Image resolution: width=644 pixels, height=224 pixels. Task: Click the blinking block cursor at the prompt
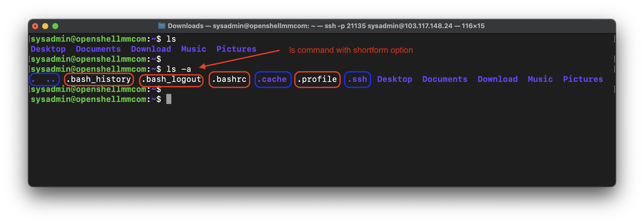169,99
